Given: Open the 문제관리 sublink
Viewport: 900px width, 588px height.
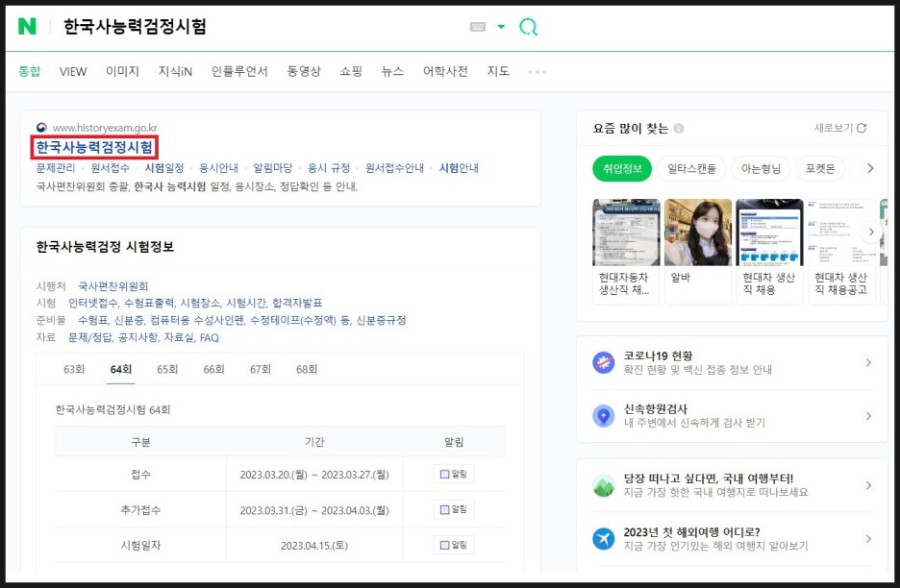Looking at the screenshot, I should click(56, 168).
